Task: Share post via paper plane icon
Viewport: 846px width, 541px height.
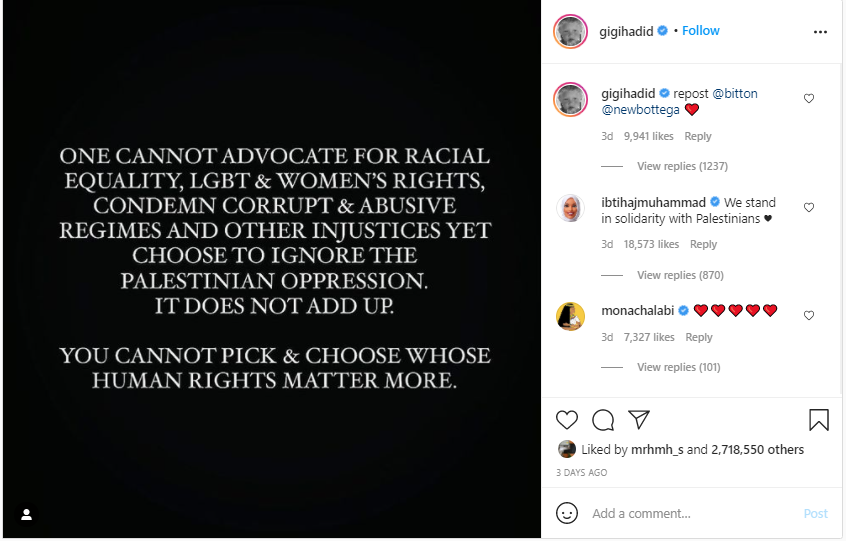Action: pyautogui.click(x=639, y=420)
